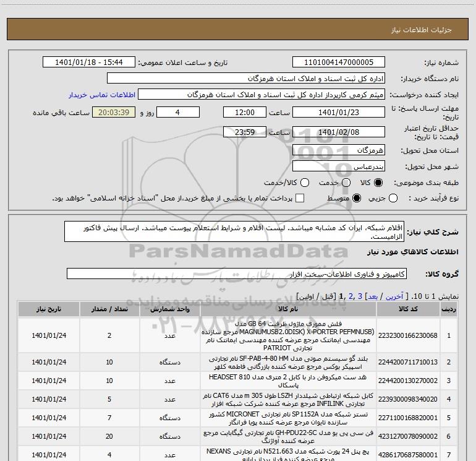
Task: Click product code 2271100168820001
Action: [x=408, y=418]
